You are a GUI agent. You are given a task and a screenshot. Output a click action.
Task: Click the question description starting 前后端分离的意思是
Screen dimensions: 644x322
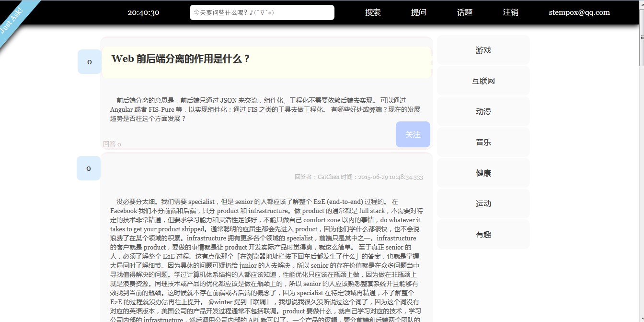265,109
